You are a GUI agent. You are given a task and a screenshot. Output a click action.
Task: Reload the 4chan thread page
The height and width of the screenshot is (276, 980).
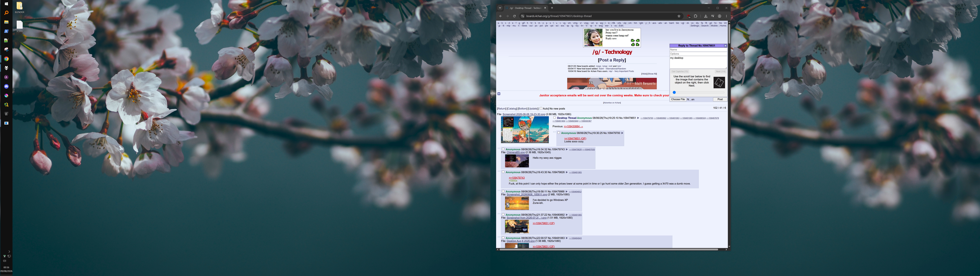click(514, 16)
